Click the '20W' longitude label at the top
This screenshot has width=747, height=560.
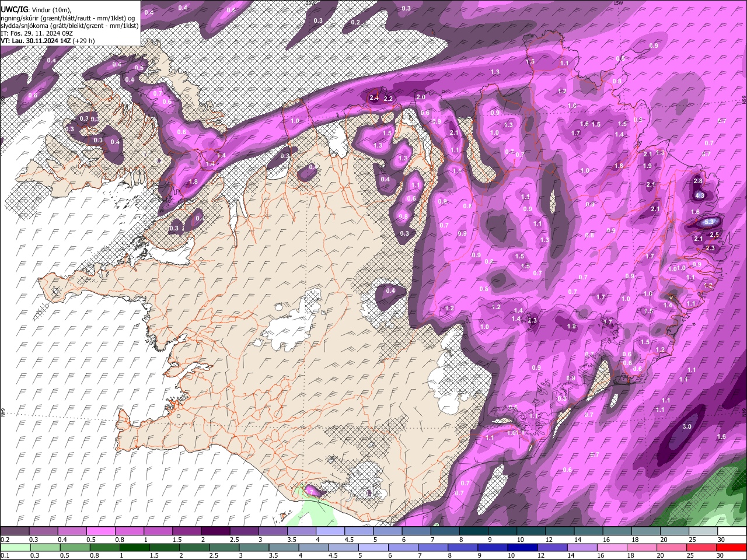pyautogui.click(x=310, y=3)
